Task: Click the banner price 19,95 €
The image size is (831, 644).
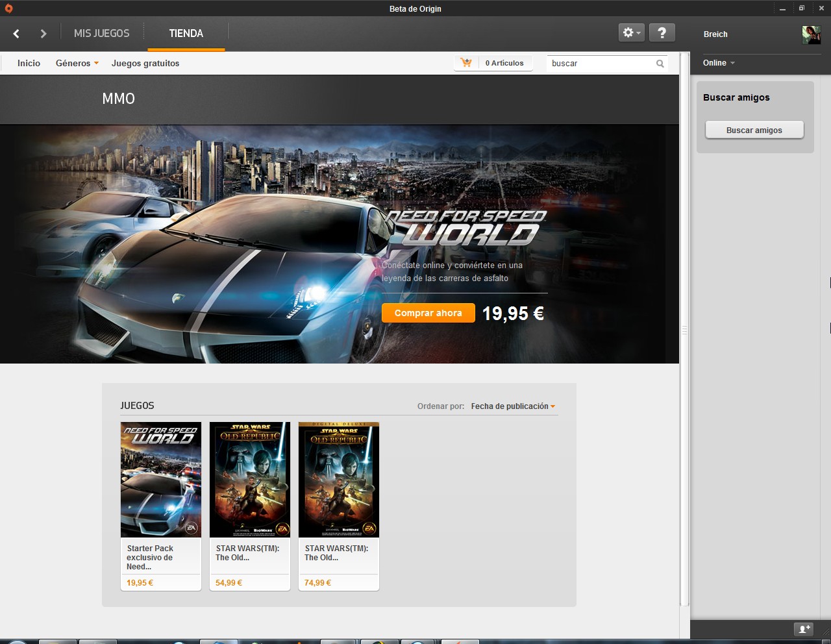Action: tap(513, 314)
